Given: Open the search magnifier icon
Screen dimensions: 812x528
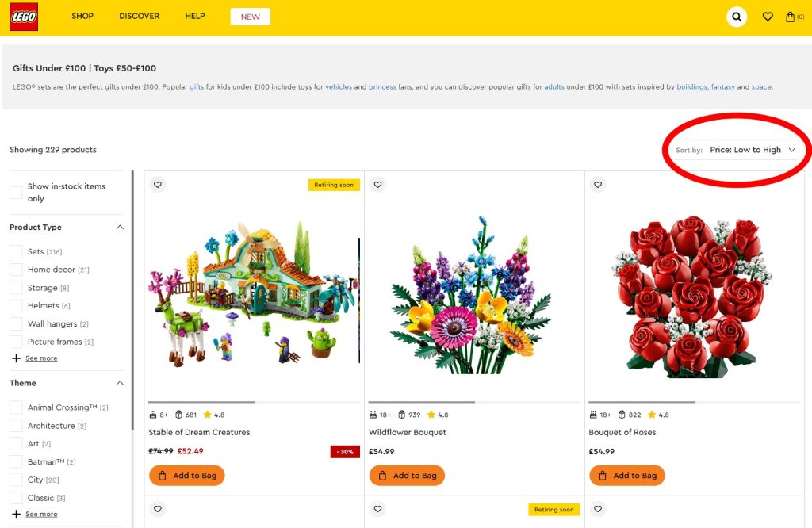Looking at the screenshot, I should coord(737,17).
